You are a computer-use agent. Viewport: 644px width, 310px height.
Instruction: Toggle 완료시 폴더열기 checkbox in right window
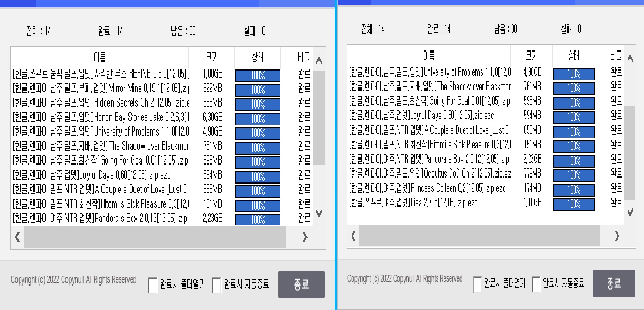(x=477, y=284)
